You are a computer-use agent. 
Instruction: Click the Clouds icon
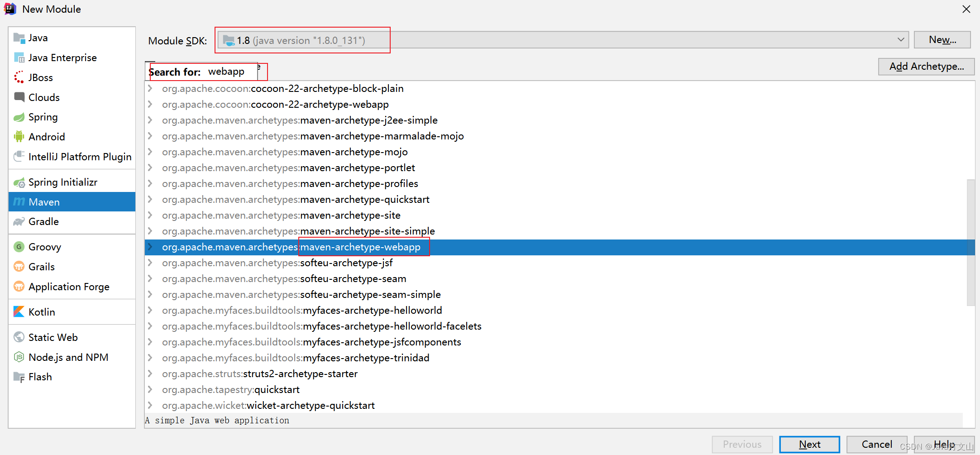tap(19, 97)
